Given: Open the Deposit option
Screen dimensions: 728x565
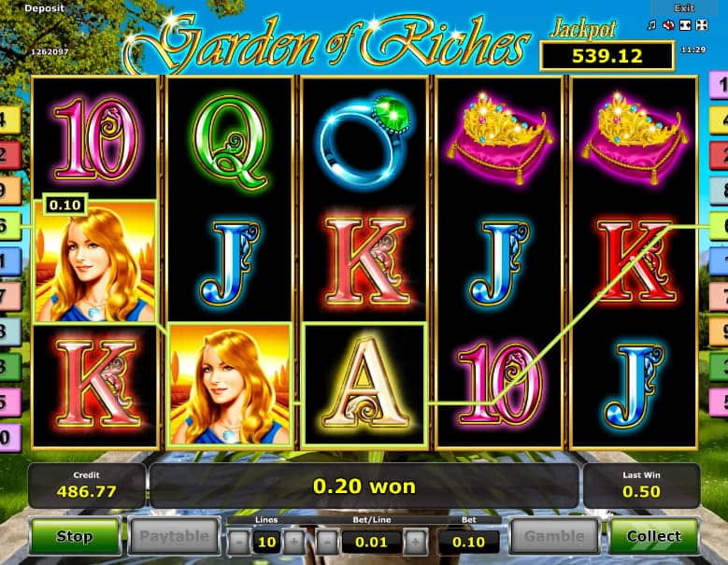Looking at the screenshot, I should (x=44, y=8).
